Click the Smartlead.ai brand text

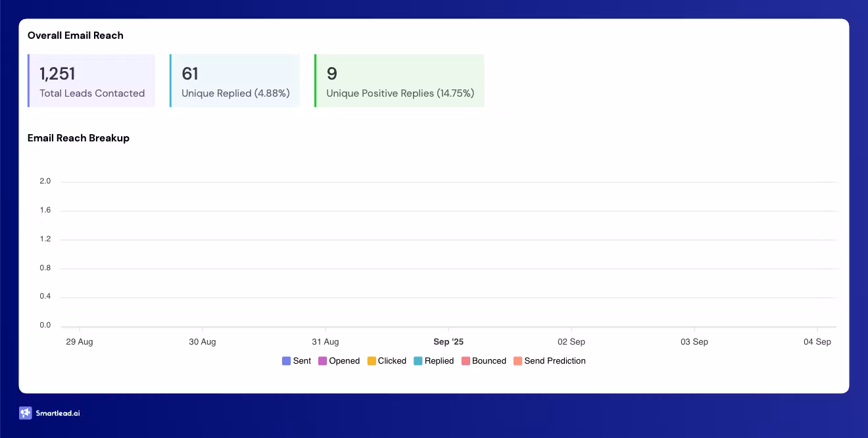pos(58,414)
